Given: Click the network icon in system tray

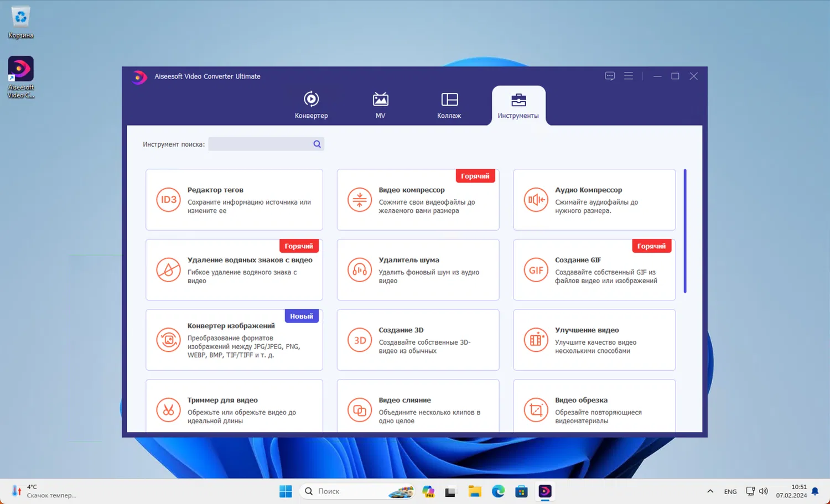Looking at the screenshot, I should tap(750, 491).
